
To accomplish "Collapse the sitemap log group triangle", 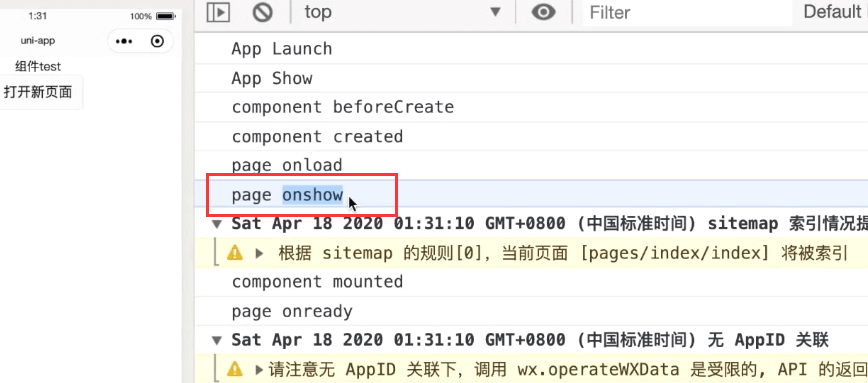I will tap(218, 224).
